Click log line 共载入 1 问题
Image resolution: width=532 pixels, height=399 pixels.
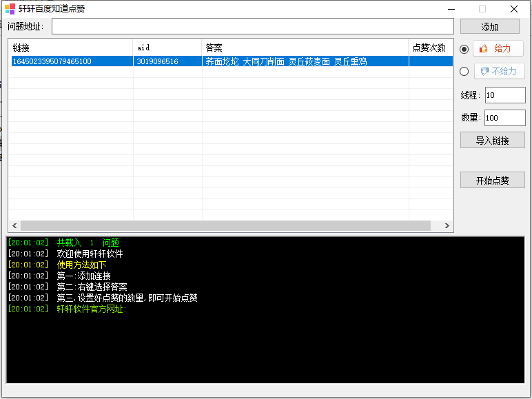click(63, 243)
